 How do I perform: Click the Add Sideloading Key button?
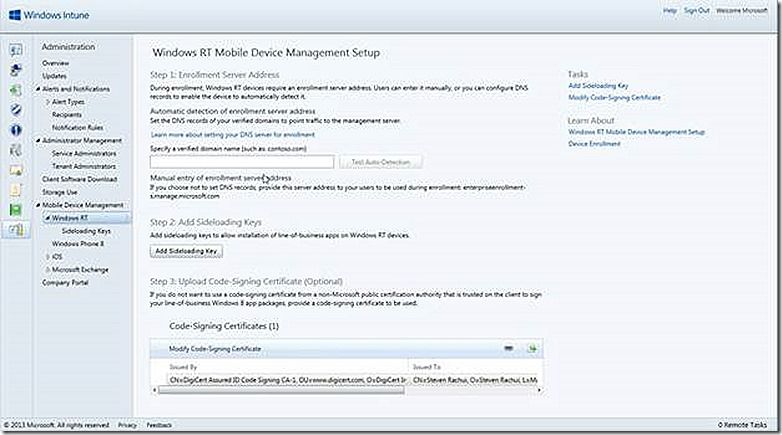tap(186, 251)
